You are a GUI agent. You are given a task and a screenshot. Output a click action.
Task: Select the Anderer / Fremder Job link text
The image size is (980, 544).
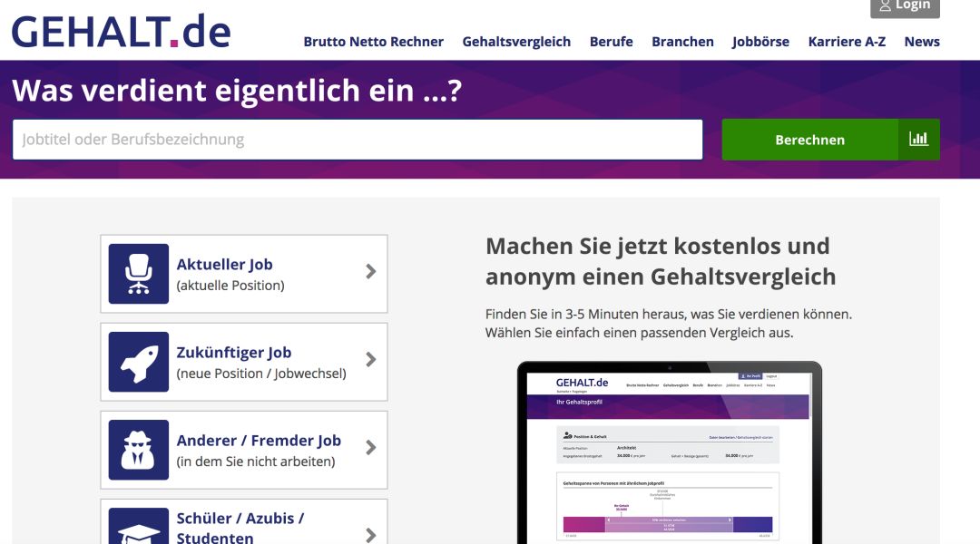(259, 441)
